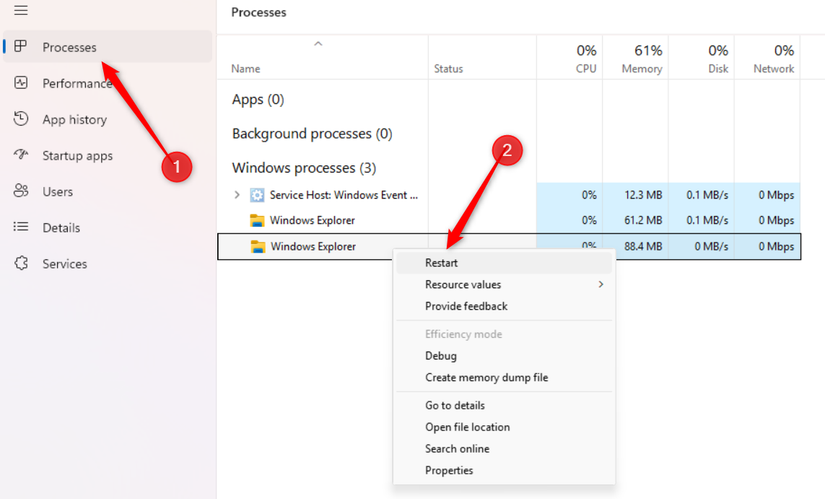Click the Performance sidebar icon
The width and height of the screenshot is (825, 499).
pyautogui.click(x=21, y=83)
